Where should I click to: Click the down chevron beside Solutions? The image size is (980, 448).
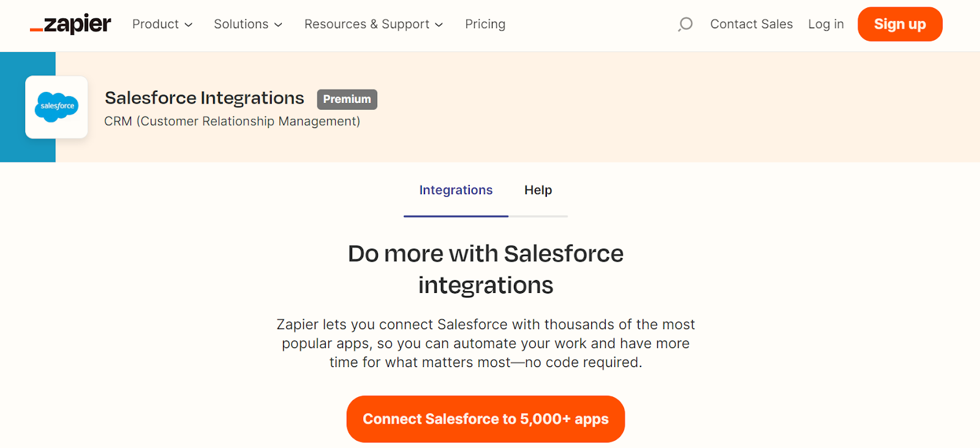(279, 25)
